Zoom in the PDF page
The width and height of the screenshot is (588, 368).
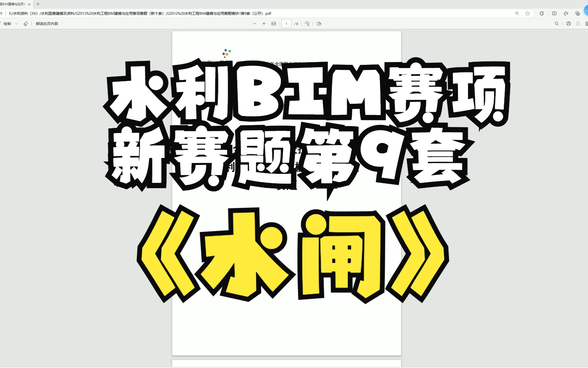coord(264,24)
